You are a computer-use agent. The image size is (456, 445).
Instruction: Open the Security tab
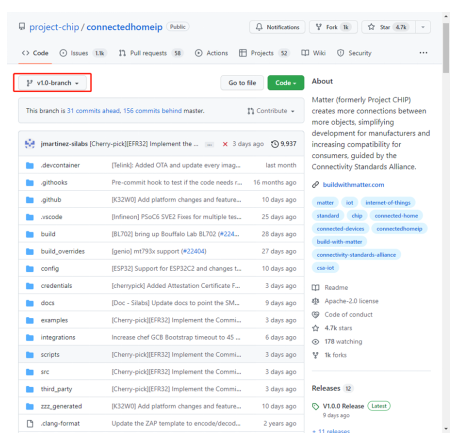click(354, 53)
